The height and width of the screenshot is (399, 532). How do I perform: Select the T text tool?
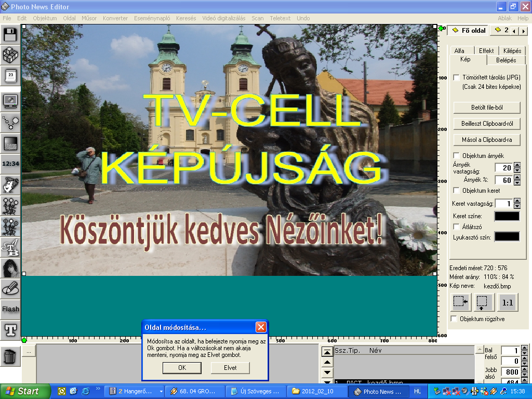(x=10, y=329)
